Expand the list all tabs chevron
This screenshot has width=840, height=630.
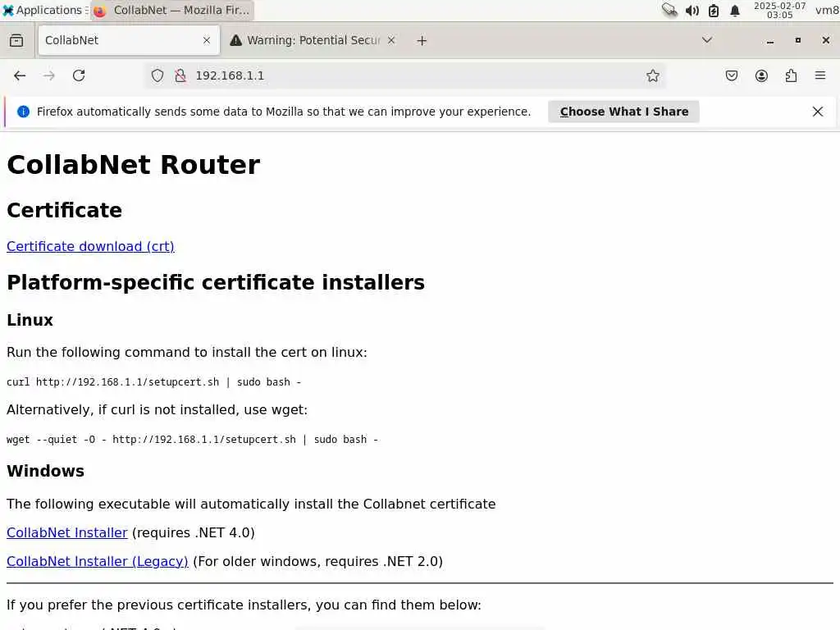pyautogui.click(x=707, y=40)
